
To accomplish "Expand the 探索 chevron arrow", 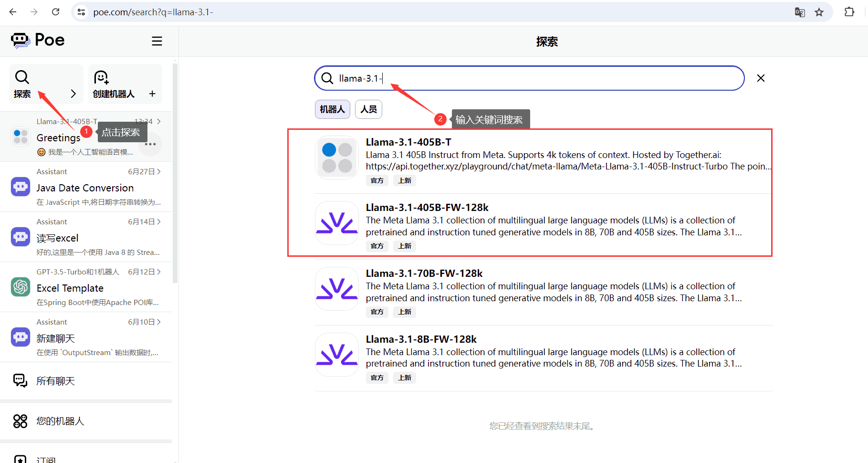I will click(73, 94).
